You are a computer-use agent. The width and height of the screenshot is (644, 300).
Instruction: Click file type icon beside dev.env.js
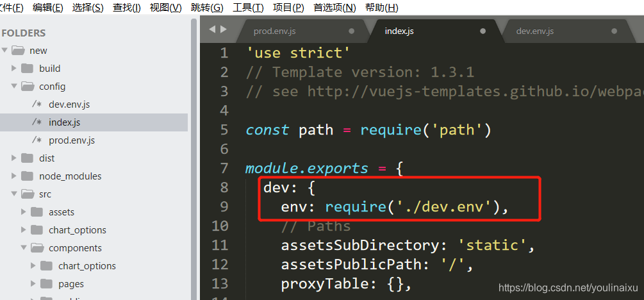click(x=37, y=104)
